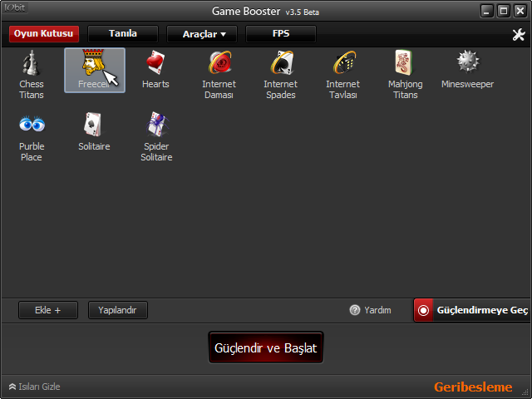Click Güçlendirmeye Geç button
Viewport: 532px width, 399px height.
tap(471, 310)
